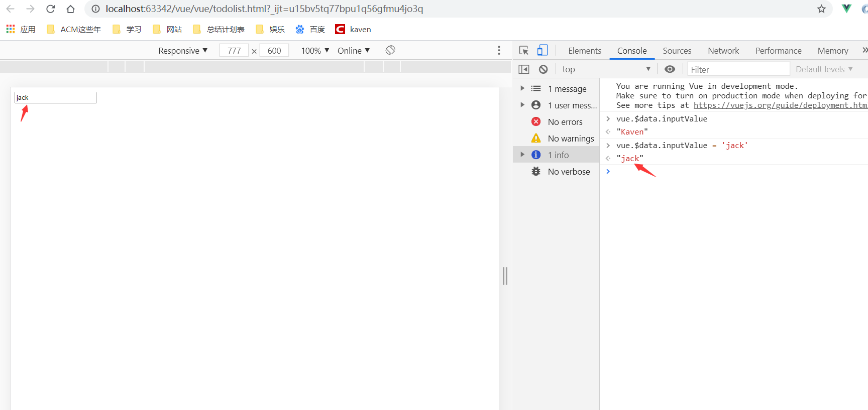This screenshot has height=410, width=868.
Task: Expand the 1 user messages group
Action: pos(522,105)
